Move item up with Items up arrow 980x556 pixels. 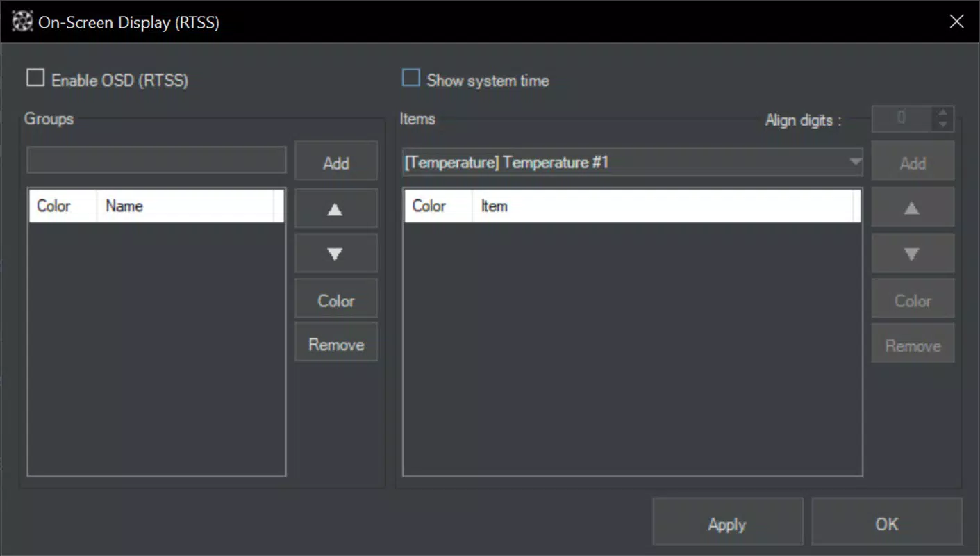coord(912,208)
